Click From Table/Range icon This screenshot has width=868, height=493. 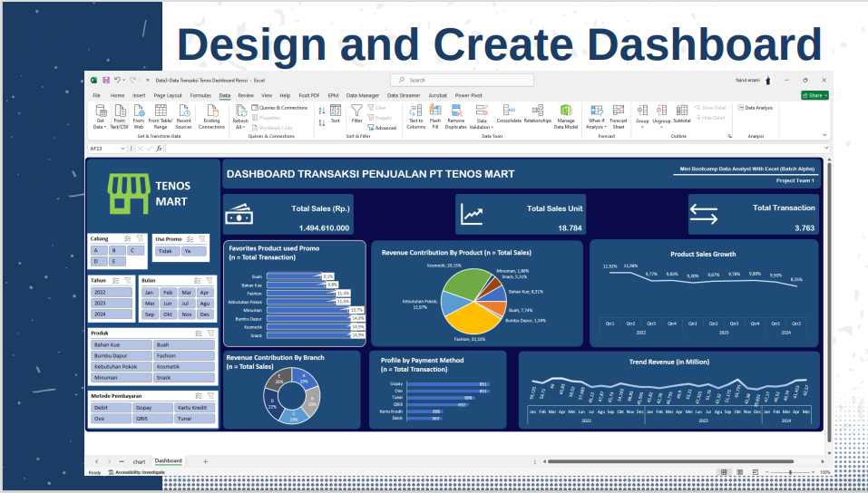click(x=161, y=117)
